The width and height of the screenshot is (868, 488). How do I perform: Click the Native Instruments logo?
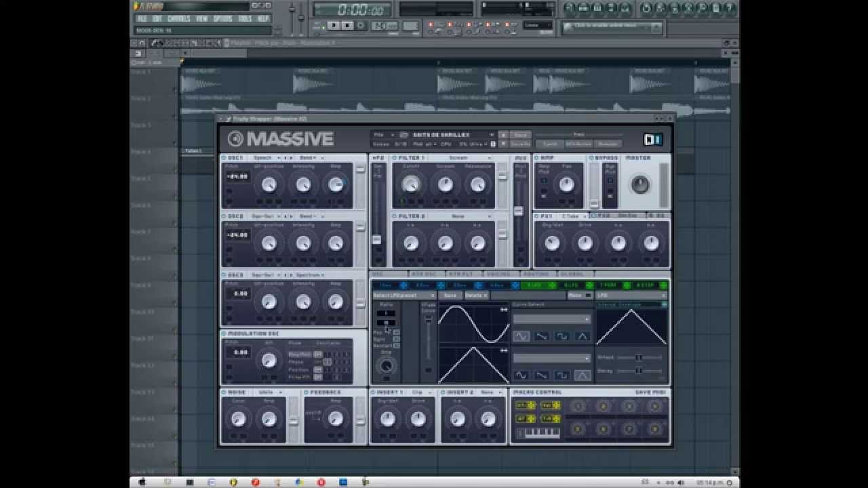652,139
